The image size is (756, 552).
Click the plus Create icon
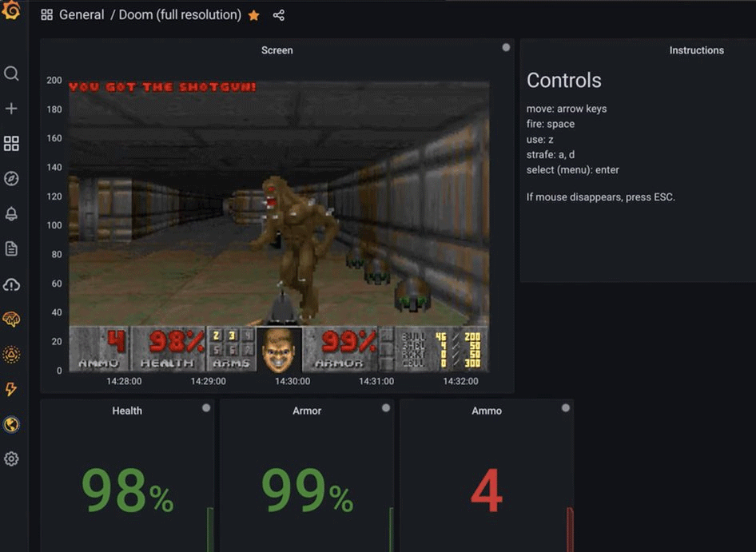11,109
